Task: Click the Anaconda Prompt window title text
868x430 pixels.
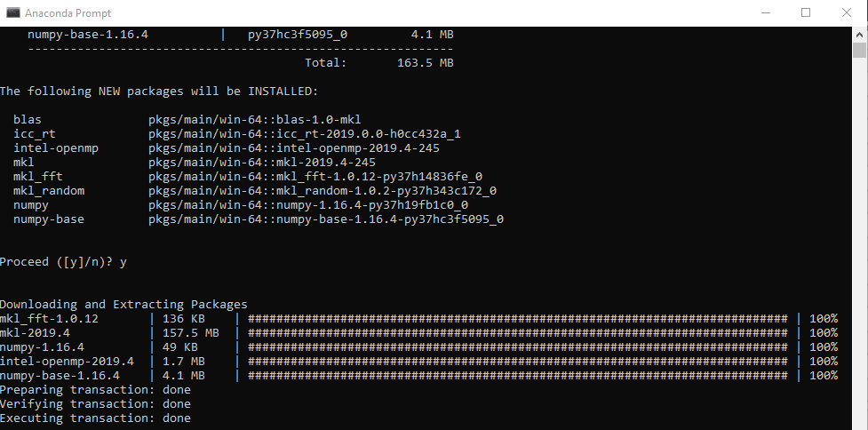Action: tap(68, 12)
